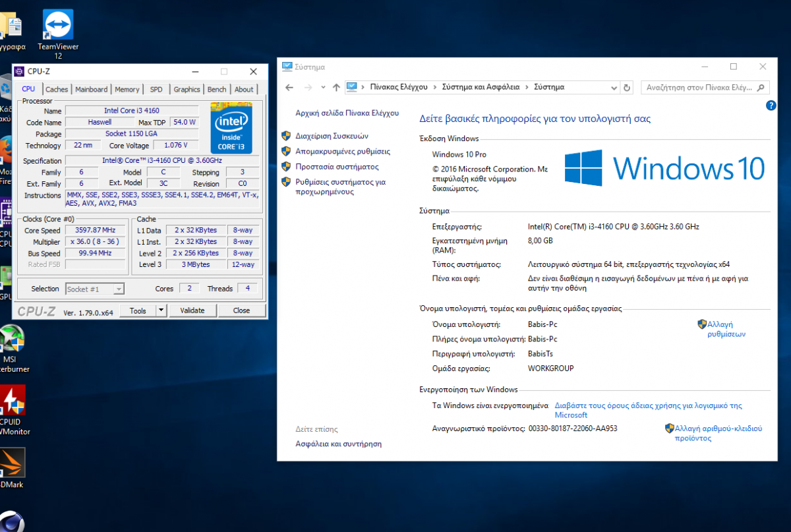This screenshot has height=532, width=791.
Task: Click the WORKGROUP text
Action: [x=551, y=369]
